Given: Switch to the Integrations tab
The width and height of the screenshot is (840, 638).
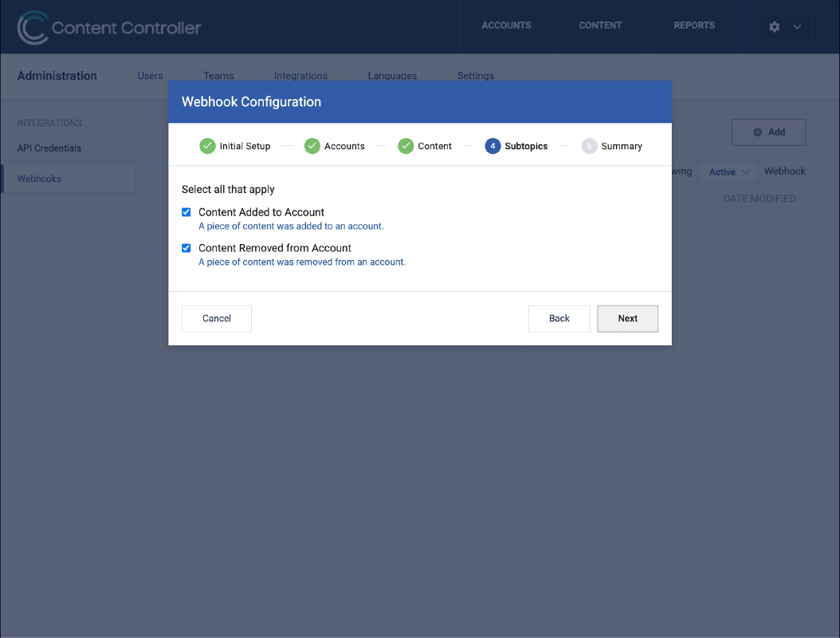Looking at the screenshot, I should (300, 76).
